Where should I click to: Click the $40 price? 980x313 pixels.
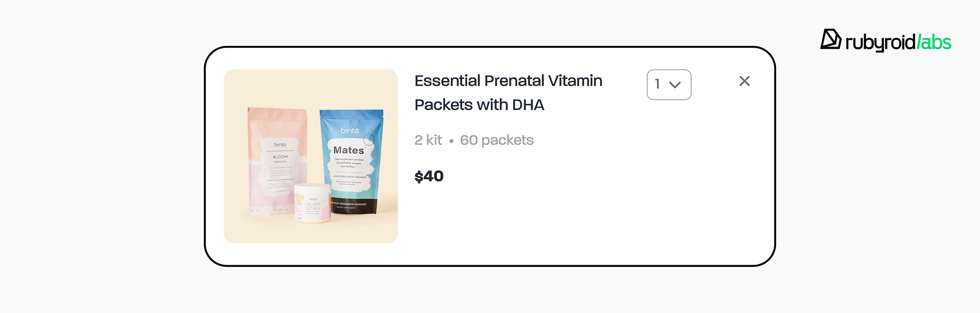click(429, 176)
